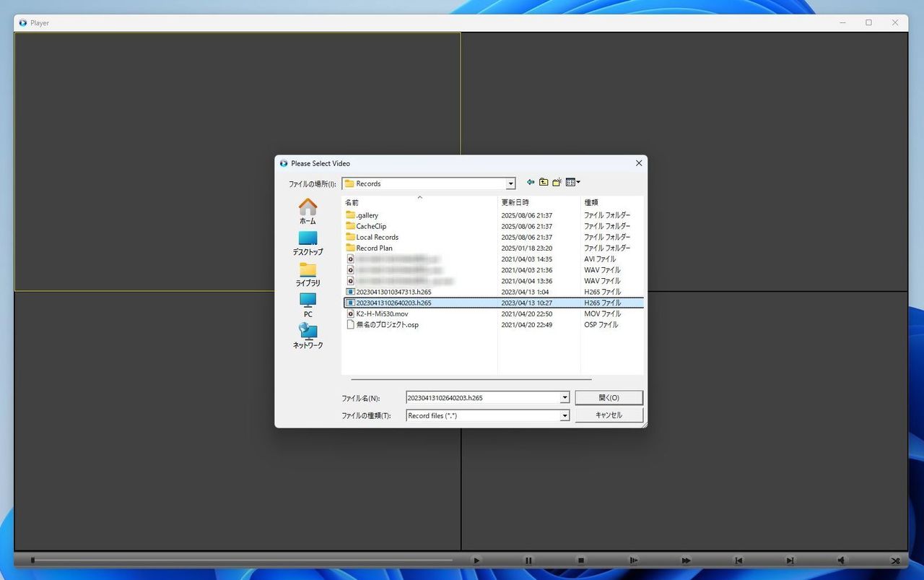Expand the ファイル名 filename dropdown
Viewport: 924px width, 580px height.
[565, 398]
